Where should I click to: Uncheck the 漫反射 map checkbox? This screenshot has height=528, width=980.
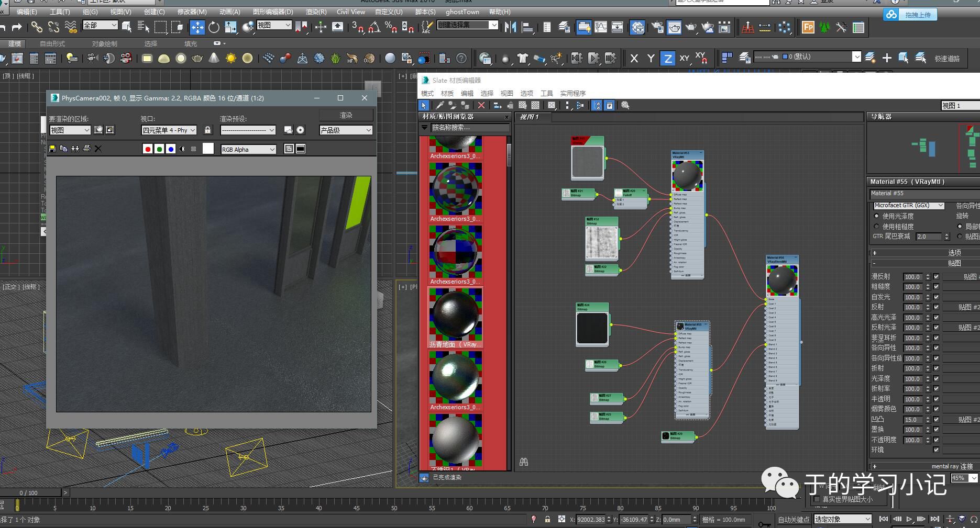pos(936,276)
